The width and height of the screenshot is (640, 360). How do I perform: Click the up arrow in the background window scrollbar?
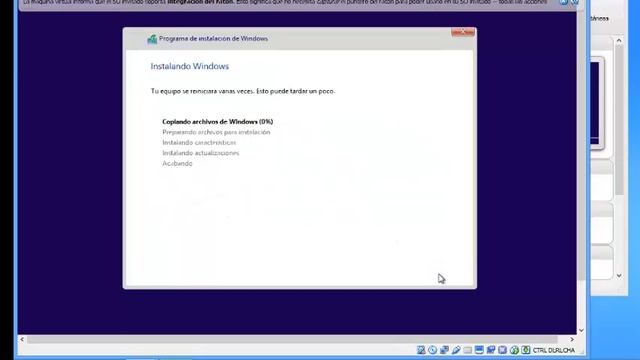coord(619,40)
